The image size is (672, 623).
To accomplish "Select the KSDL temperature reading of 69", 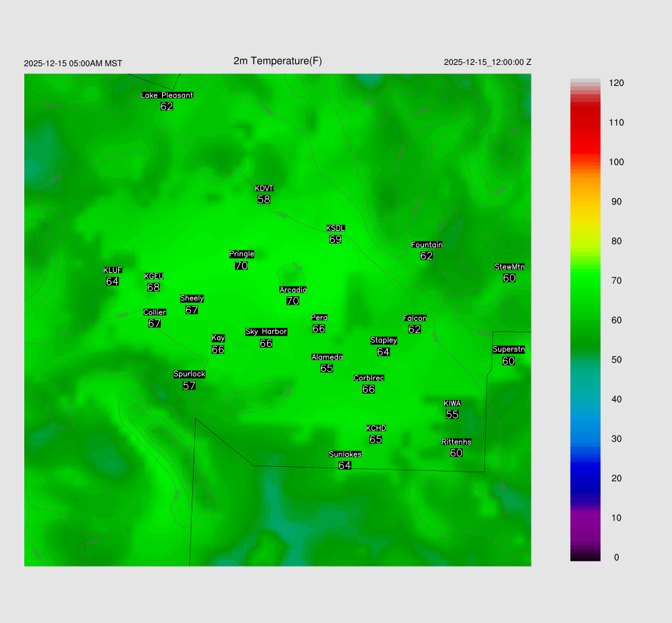I will tap(335, 240).
